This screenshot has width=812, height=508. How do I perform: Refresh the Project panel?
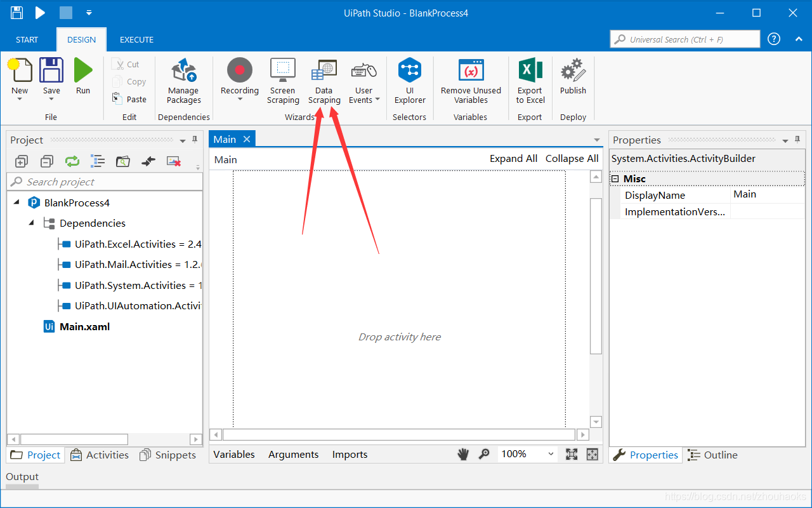pyautogui.click(x=72, y=161)
